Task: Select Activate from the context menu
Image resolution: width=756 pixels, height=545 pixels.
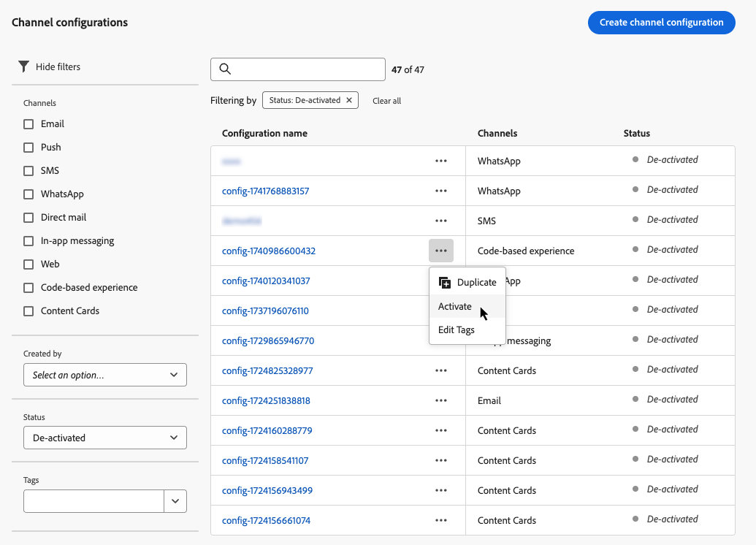Action: pyautogui.click(x=455, y=306)
